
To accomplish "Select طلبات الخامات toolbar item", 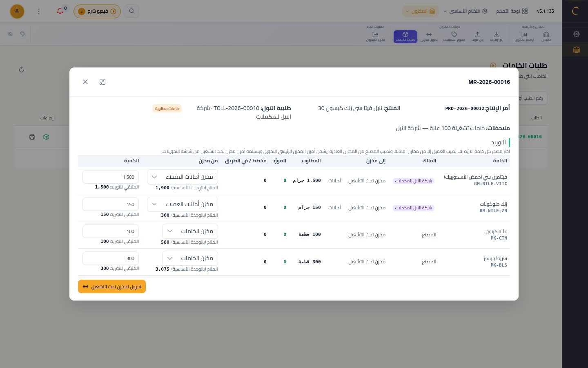I will (405, 36).
